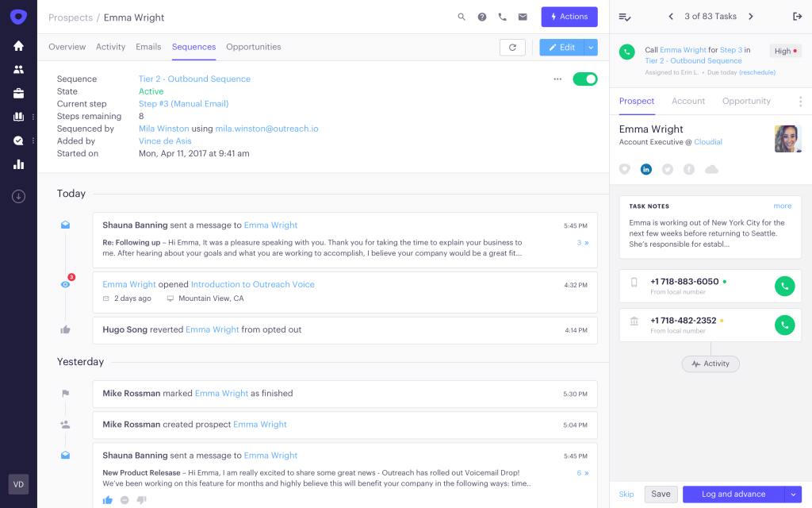Open the High priority selector
The width and height of the screenshot is (812, 508).
coord(786,51)
